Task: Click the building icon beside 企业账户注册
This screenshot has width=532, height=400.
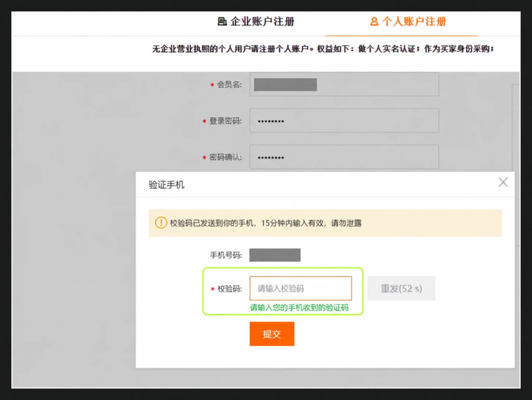Action: point(222,22)
